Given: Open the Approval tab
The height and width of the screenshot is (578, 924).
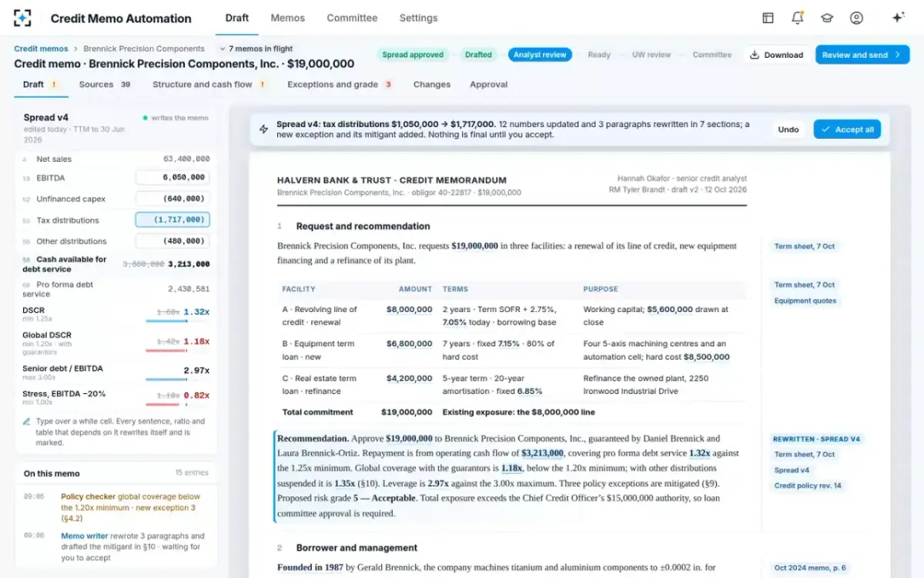Looking at the screenshot, I should (488, 85).
